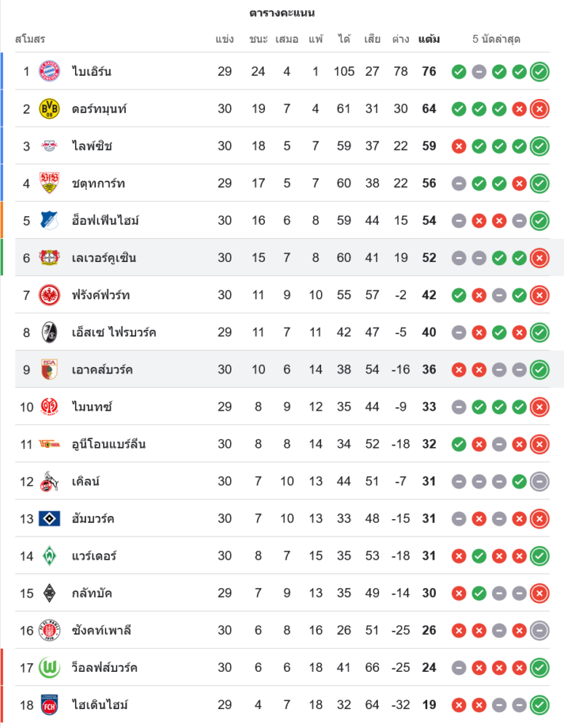This screenshot has height=728, width=564.
Task: Select the St. Pauli club crest
Action: click(x=49, y=630)
